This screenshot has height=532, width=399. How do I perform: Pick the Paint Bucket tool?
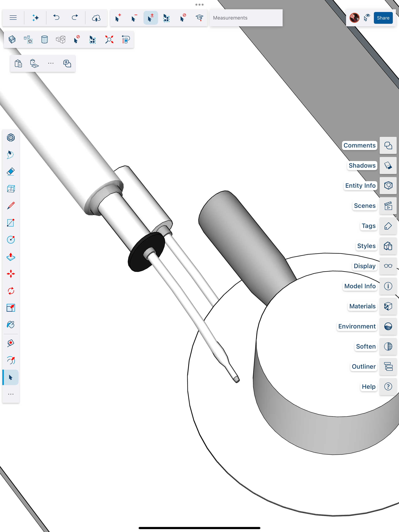[x=11, y=325]
